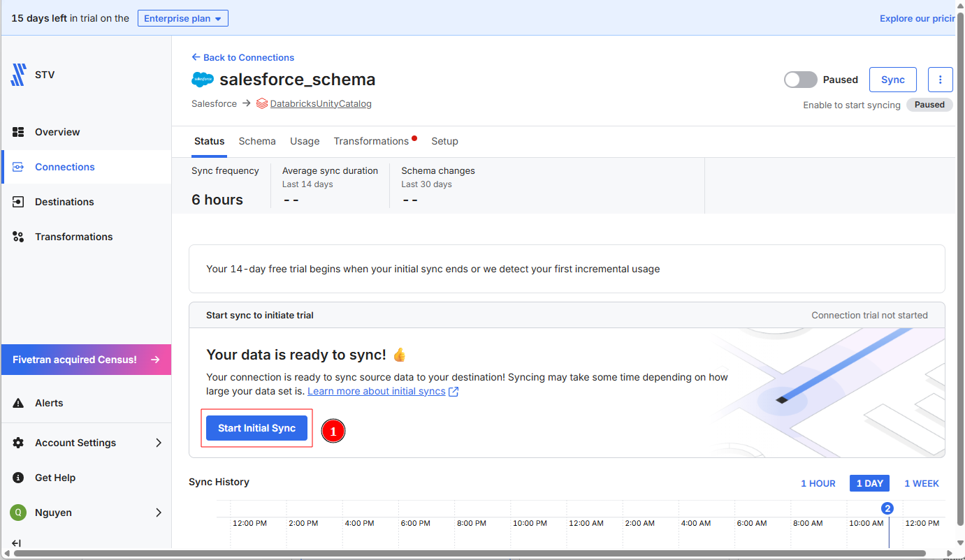Image resolution: width=965 pixels, height=560 pixels.
Task: Open the three-dot more options menu
Action: (940, 80)
